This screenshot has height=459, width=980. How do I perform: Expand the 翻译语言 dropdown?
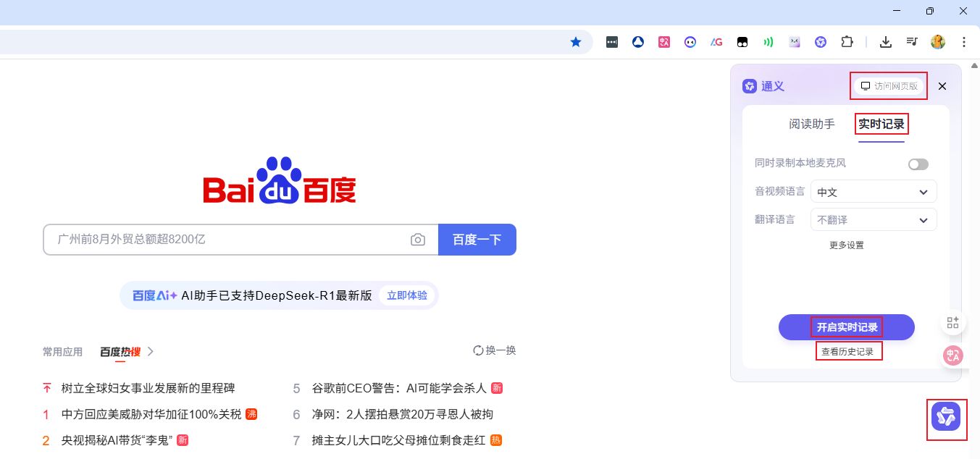point(874,220)
